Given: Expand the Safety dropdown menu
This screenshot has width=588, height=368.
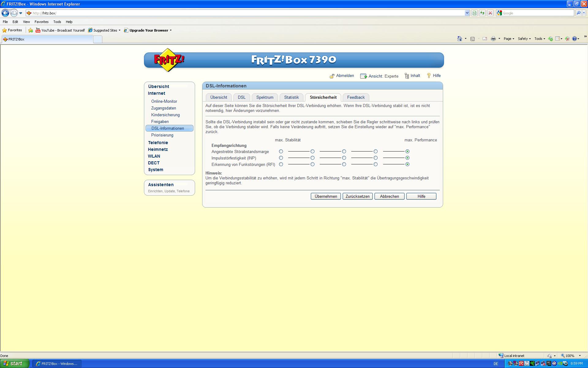Looking at the screenshot, I should [x=524, y=39].
